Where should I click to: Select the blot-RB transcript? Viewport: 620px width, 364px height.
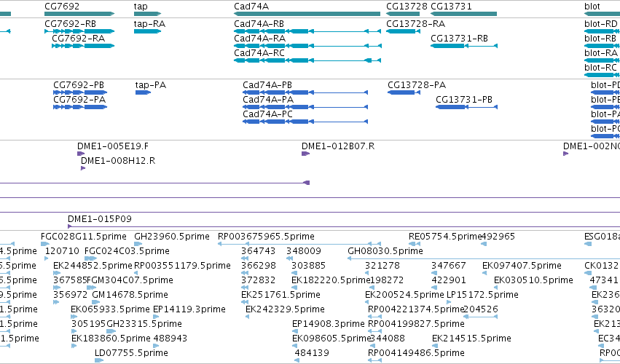point(603,46)
